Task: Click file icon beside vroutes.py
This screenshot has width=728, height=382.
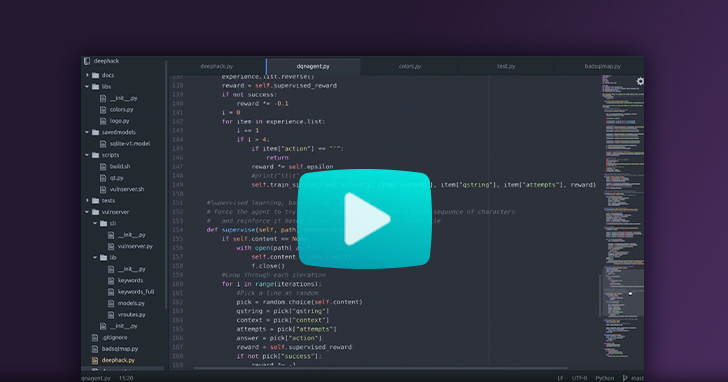Action: (x=111, y=314)
